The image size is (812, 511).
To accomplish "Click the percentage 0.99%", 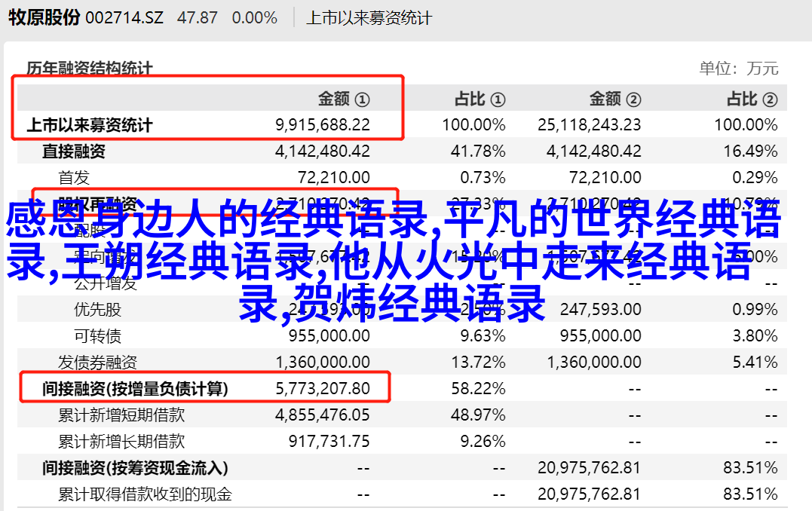I will pyautogui.click(x=755, y=310).
